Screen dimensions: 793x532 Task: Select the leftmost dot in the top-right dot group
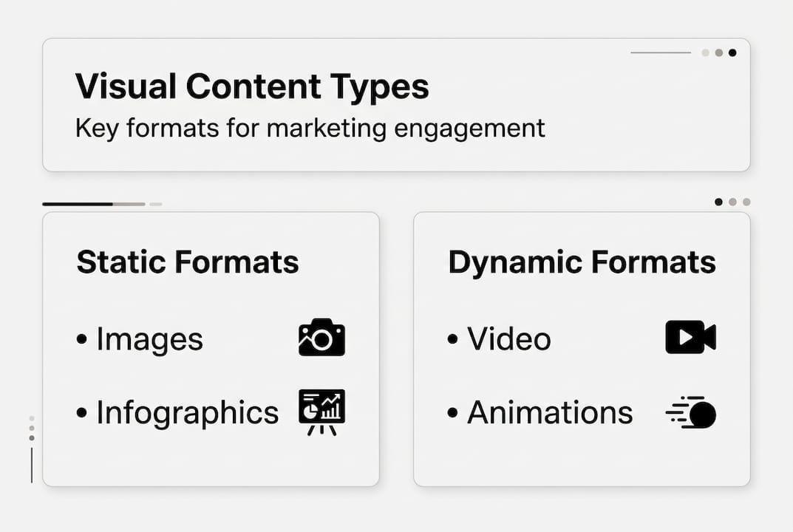point(704,52)
